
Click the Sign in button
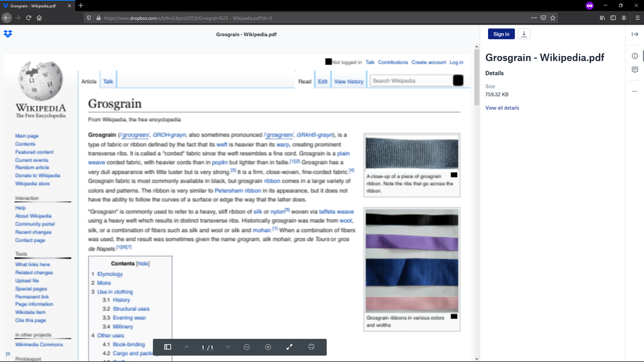pyautogui.click(x=501, y=34)
